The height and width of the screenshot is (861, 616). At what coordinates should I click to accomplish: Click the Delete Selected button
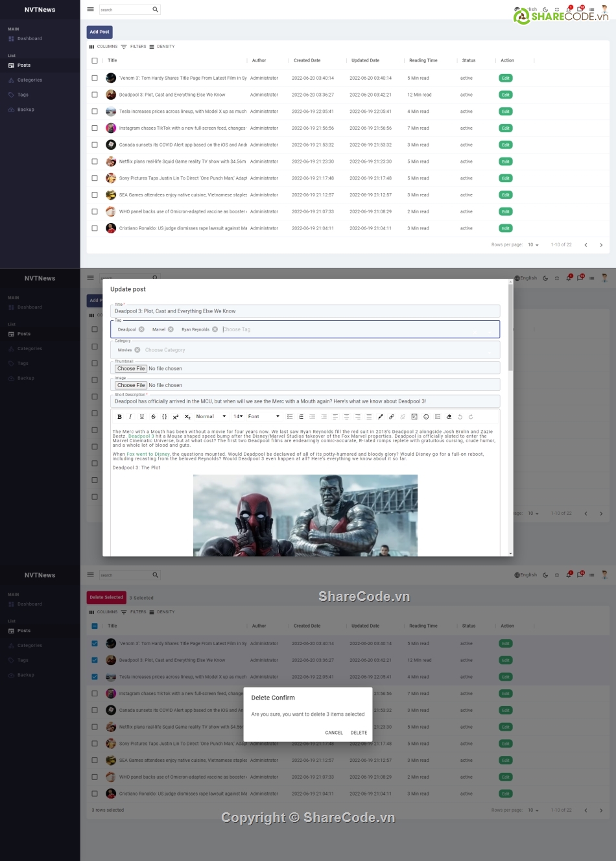point(106,597)
